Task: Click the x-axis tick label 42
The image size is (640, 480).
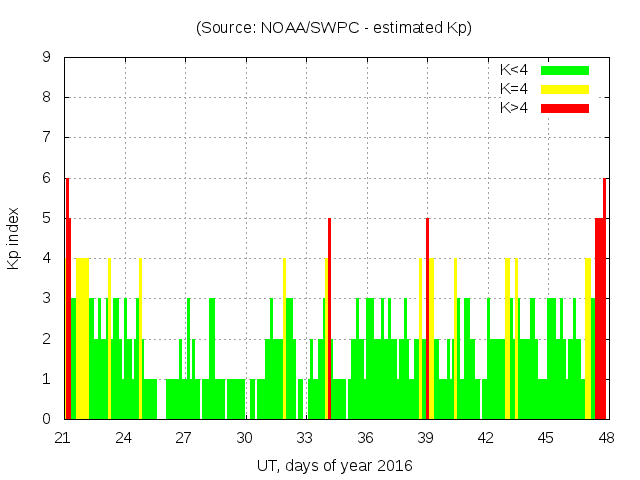Action: pos(486,438)
